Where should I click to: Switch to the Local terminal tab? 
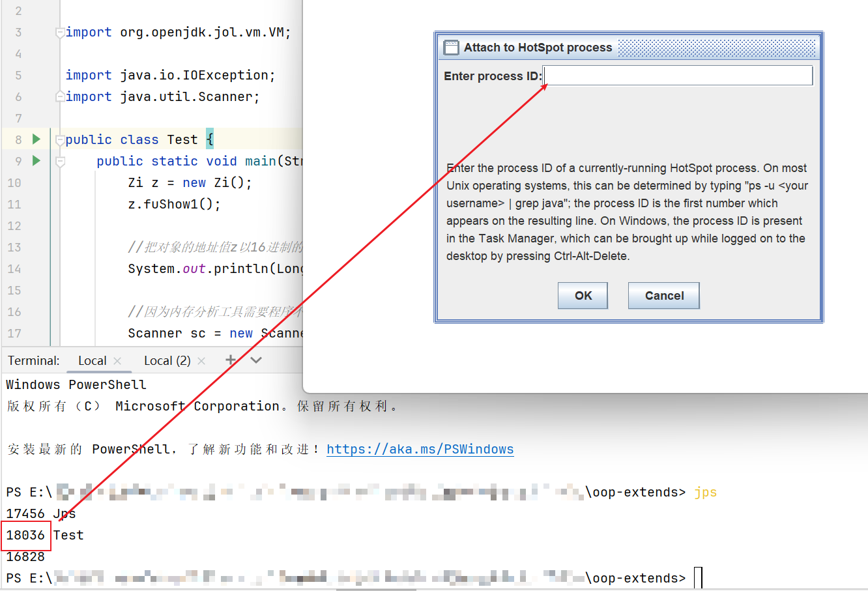(92, 360)
